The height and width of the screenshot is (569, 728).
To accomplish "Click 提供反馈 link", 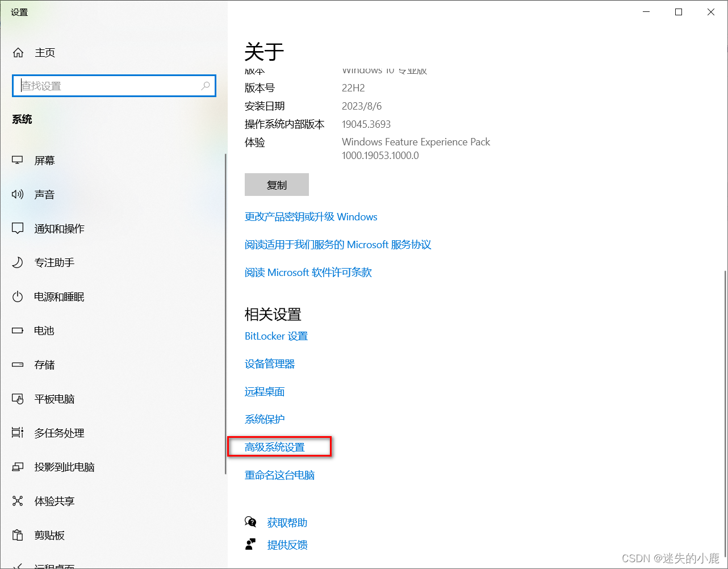I will coord(287,545).
